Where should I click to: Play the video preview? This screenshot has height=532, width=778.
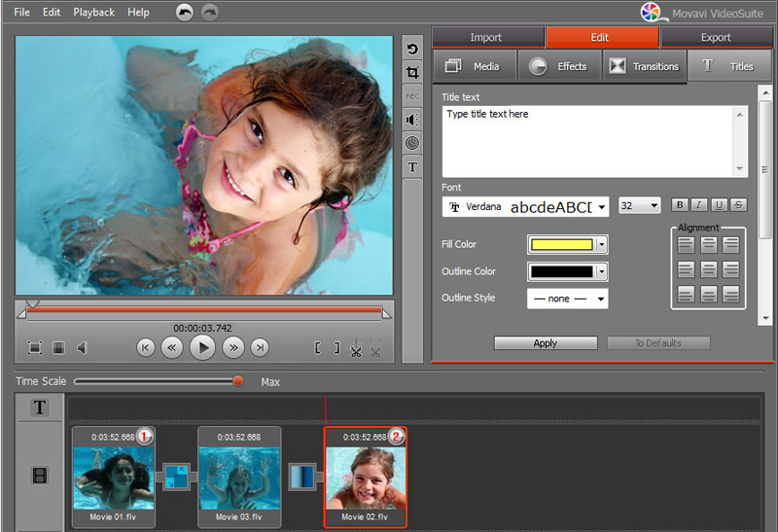point(202,348)
